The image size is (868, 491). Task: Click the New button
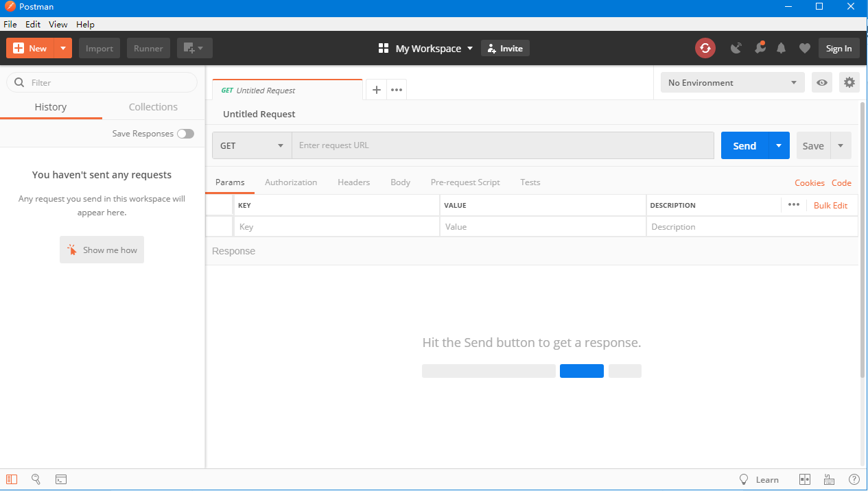pyautogui.click(x=30, y=48)
